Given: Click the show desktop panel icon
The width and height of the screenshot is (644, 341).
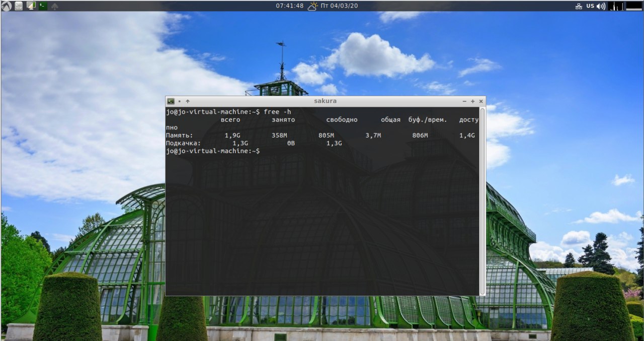Looking at the screenshot, I should click(x=31, y=6).
